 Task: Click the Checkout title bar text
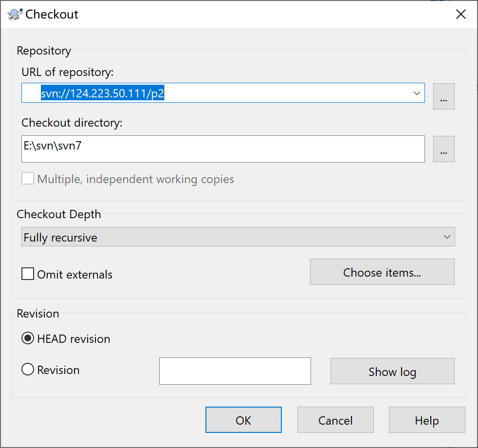click(52, 14)
